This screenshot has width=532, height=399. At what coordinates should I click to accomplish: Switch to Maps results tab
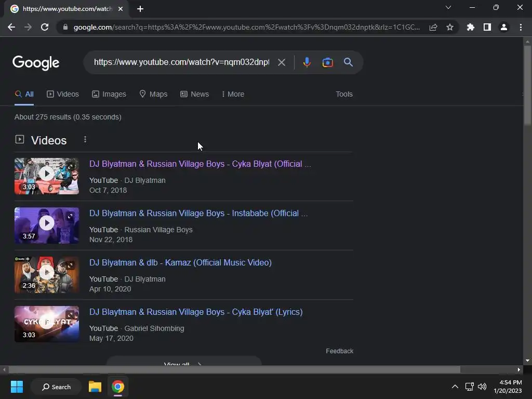(153, 94)
